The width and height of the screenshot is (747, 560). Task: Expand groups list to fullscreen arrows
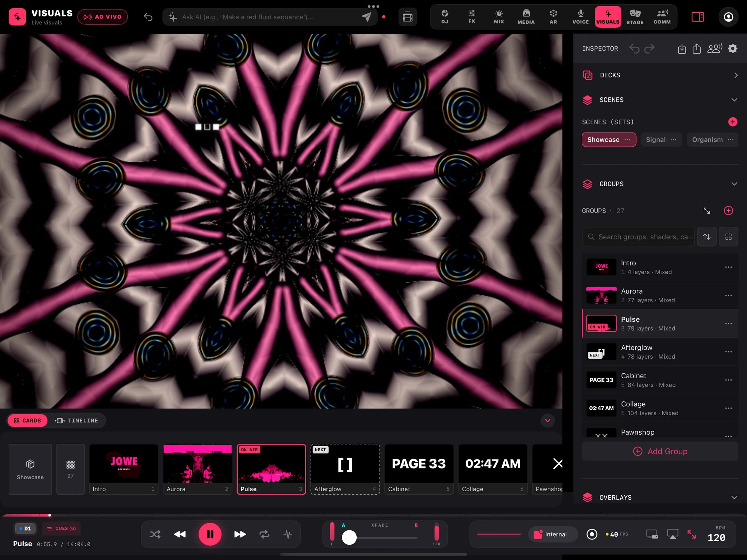[x=707, y=211]
